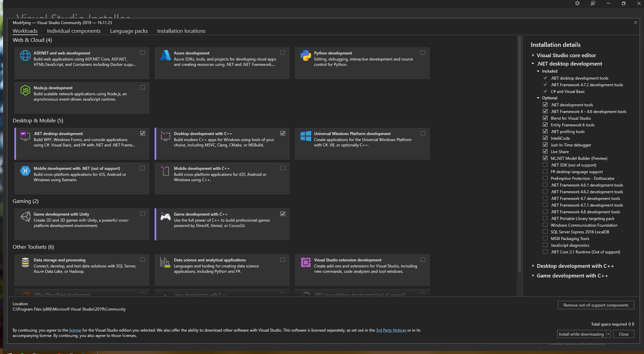Click the Unity game development icon
Image resolution: width=644 pixels, height=354 pixels.
coord(25,216)
